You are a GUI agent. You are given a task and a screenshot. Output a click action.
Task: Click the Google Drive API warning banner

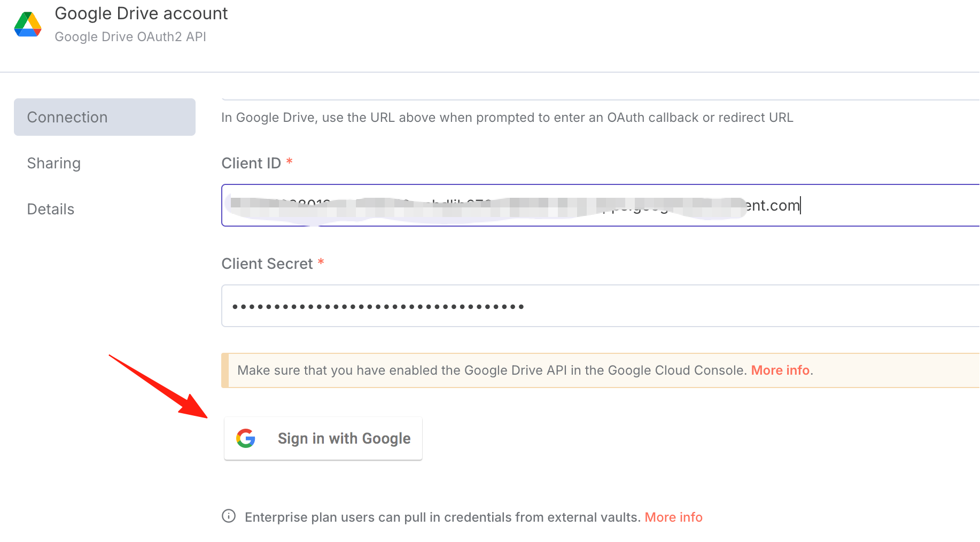(x=601, y=370)
